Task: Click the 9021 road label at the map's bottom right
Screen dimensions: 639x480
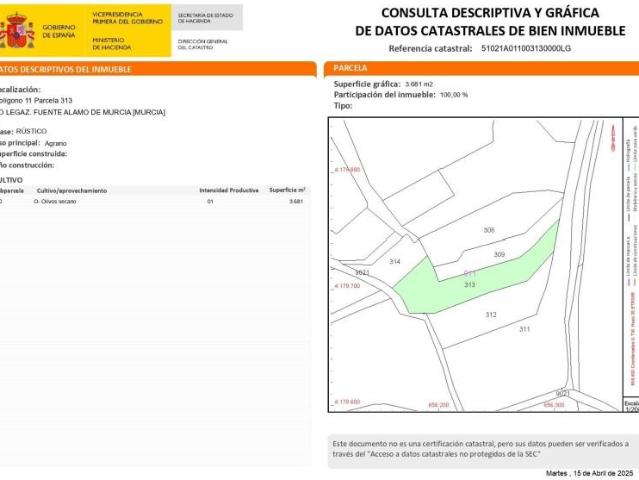Action: pos(563,394)
